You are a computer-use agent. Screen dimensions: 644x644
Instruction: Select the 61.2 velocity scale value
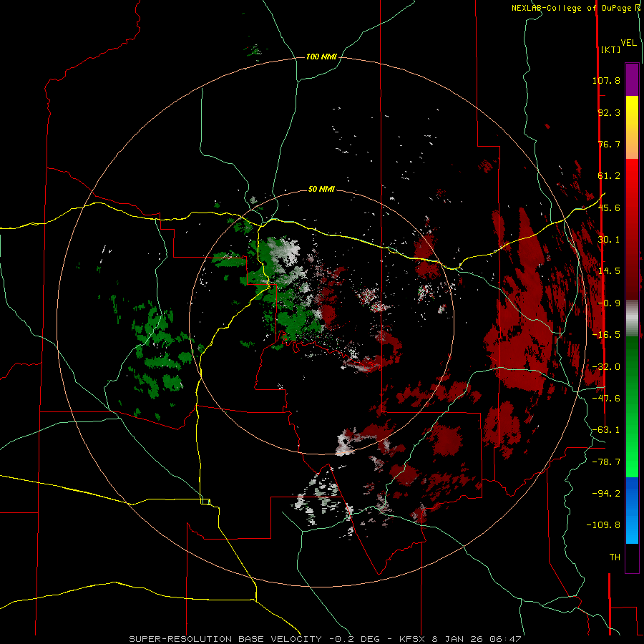[x=609, y=176]
